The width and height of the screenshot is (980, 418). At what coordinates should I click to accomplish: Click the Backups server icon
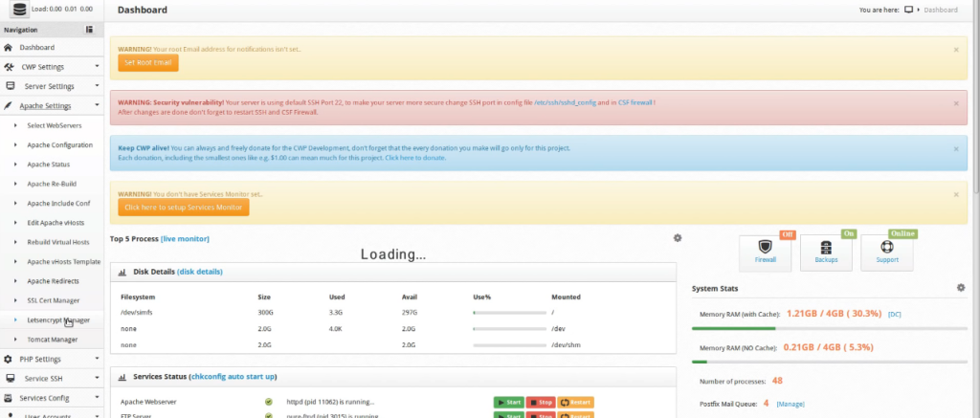point(826,247)
